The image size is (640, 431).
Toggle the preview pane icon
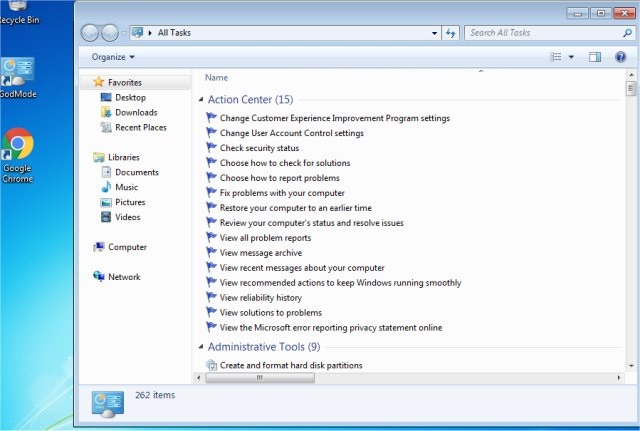coord(595,57)
